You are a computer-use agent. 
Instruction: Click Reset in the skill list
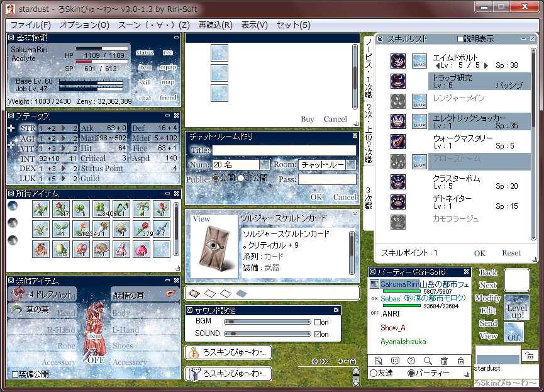pyautogui.click(x=511, y=253)
